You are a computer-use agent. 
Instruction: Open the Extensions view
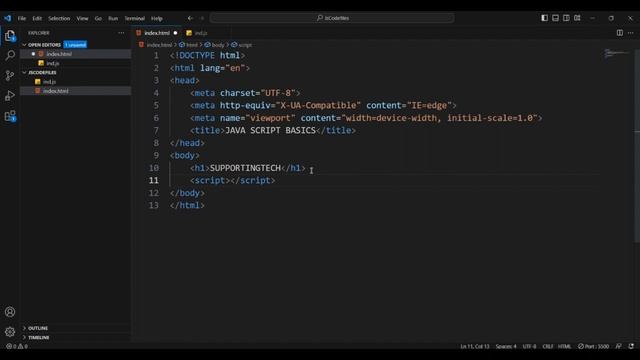click(10, 116)
